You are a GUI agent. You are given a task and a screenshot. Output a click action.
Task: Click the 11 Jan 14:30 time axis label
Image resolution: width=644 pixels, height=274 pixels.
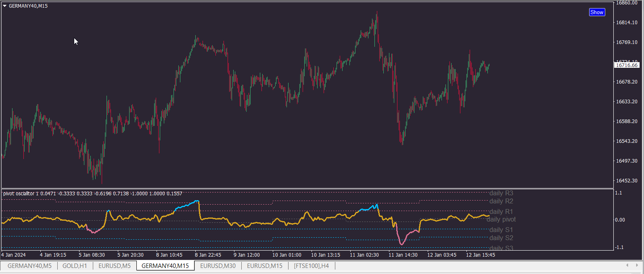[403, 255]
